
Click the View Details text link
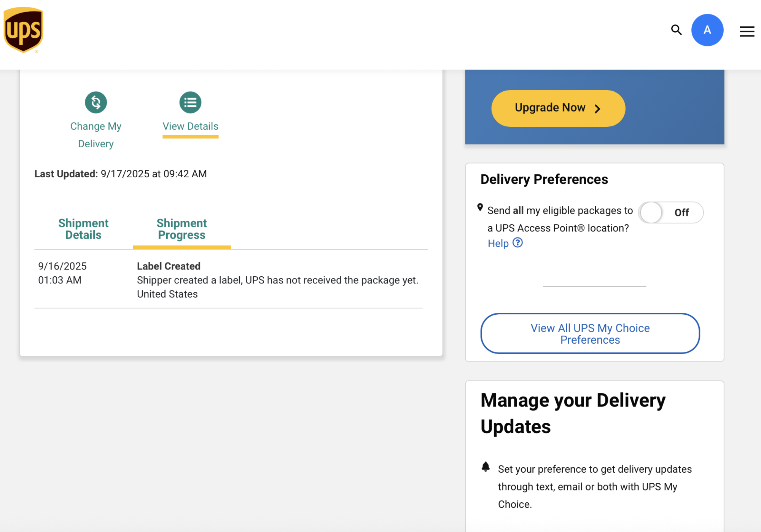(190, 126)
